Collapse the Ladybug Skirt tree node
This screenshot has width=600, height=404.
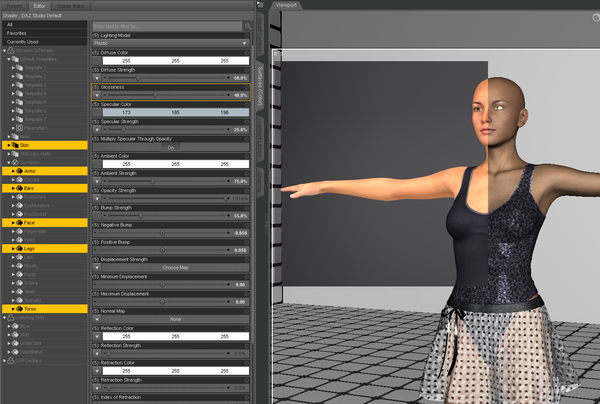(x=5, y=318)
